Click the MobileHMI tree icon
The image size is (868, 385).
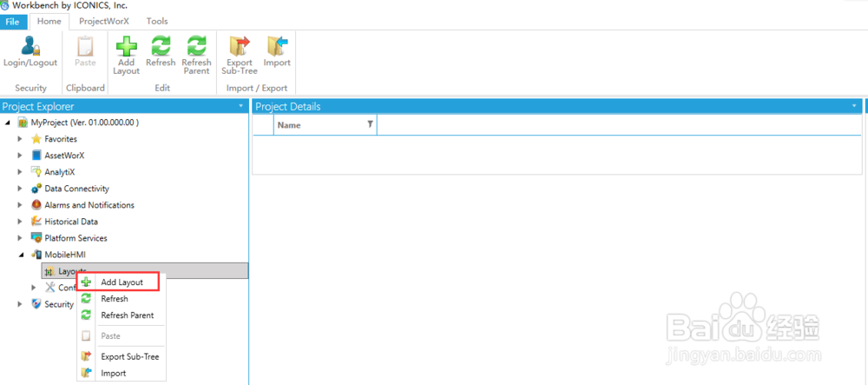tap(36, 255)
